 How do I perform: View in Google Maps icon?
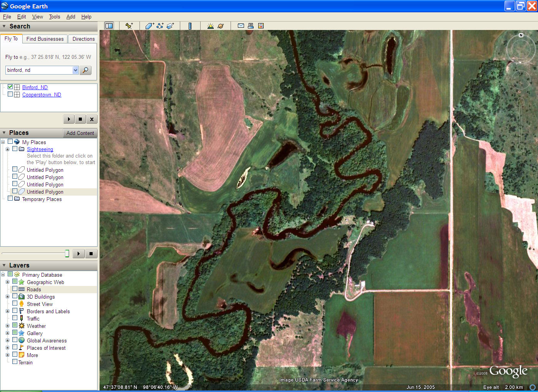[261, 26]
